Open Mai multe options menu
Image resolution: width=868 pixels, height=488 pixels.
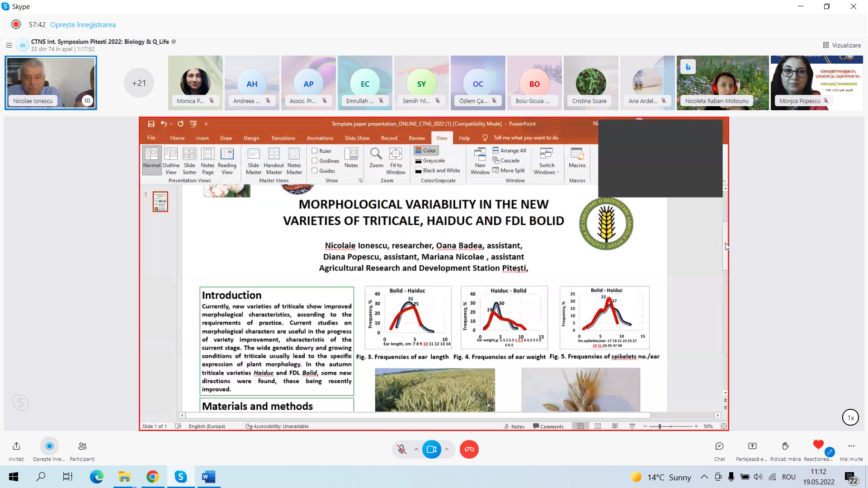click(851, 450)
